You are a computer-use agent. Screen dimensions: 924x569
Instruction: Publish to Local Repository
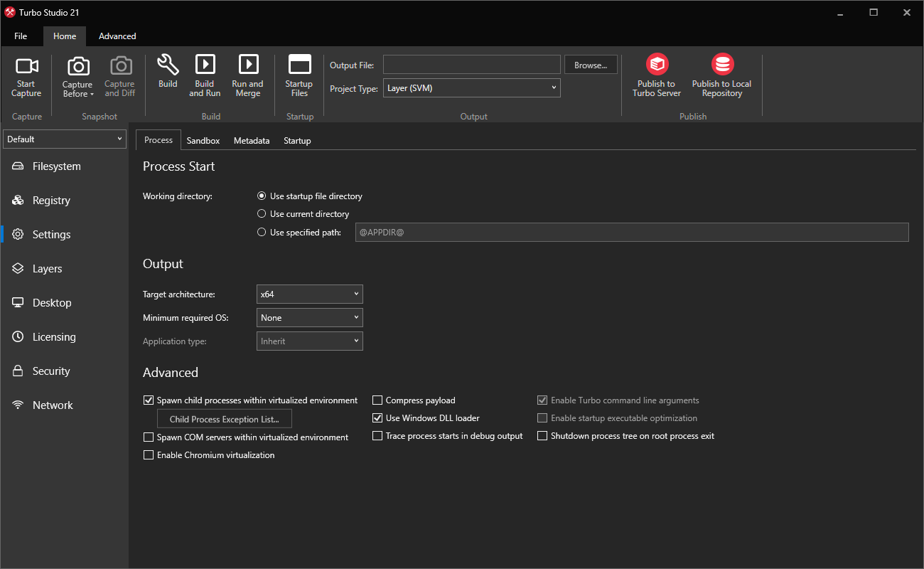[721, 76]
